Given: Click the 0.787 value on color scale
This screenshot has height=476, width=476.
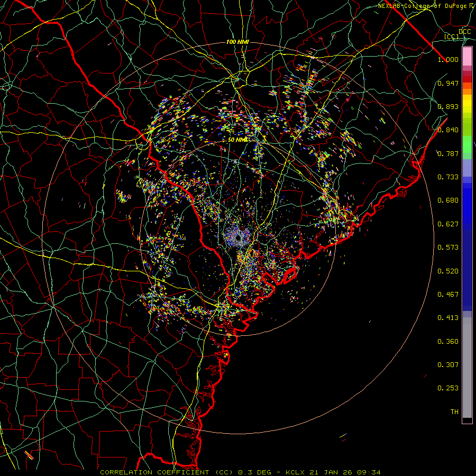Looking at the screenshot, I should click(448, 153).
